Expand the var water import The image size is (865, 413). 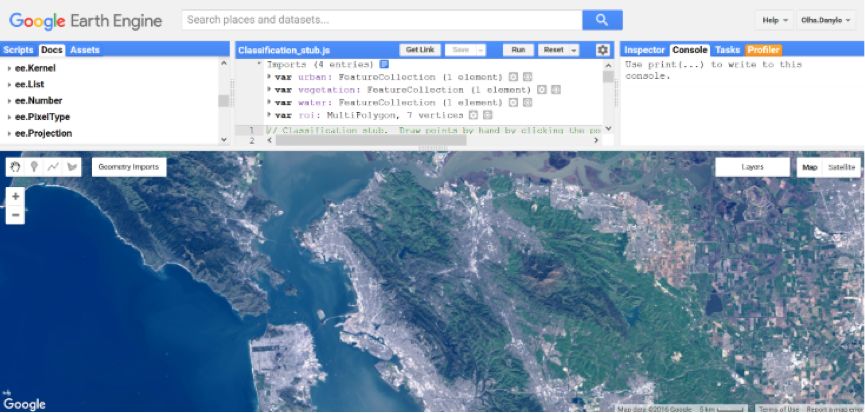coord(269,102)
